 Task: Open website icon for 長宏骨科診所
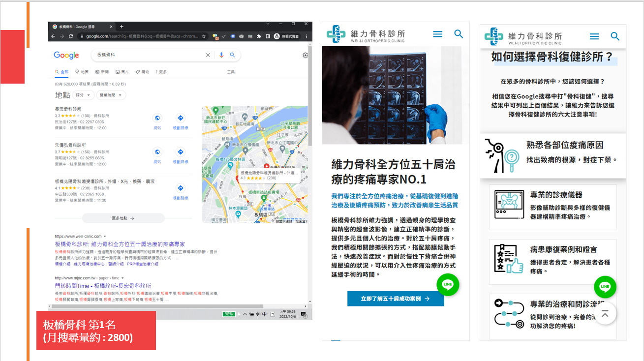click(x=157, y=118)
